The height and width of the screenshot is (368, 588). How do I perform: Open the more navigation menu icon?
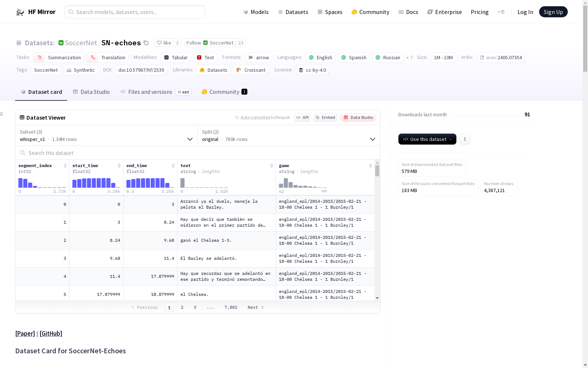click(501, 12)
